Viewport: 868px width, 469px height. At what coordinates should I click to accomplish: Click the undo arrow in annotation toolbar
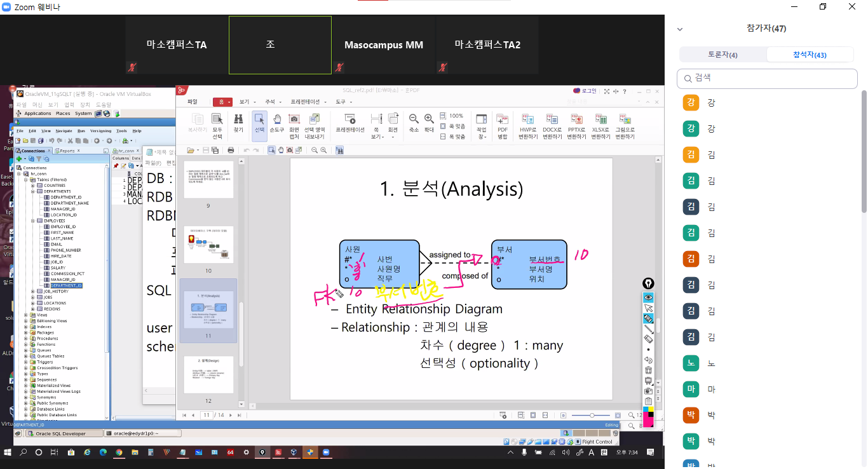648,360
